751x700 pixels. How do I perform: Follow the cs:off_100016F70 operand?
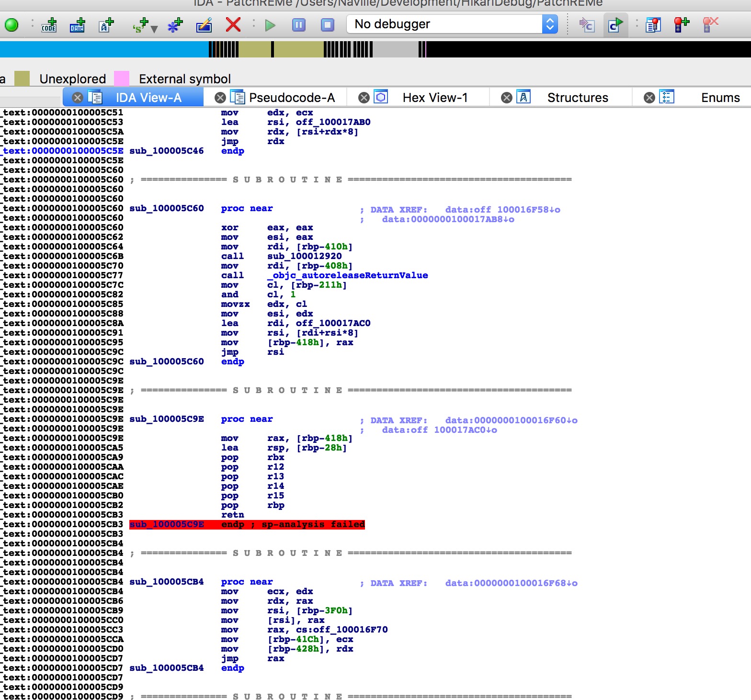point(341,630)
